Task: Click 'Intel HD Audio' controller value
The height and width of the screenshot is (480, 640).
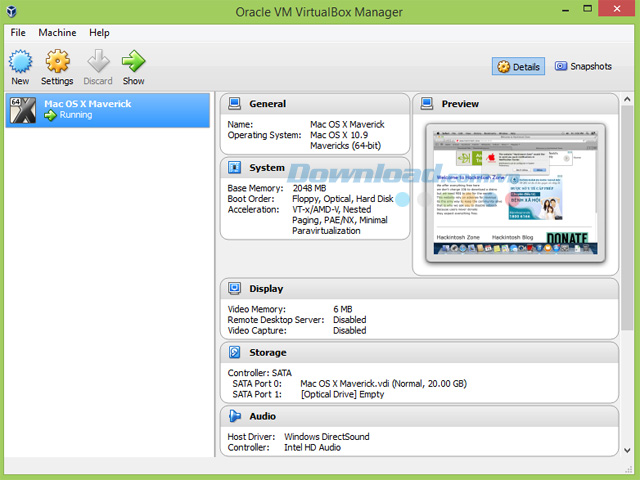Action: point(313,447)
